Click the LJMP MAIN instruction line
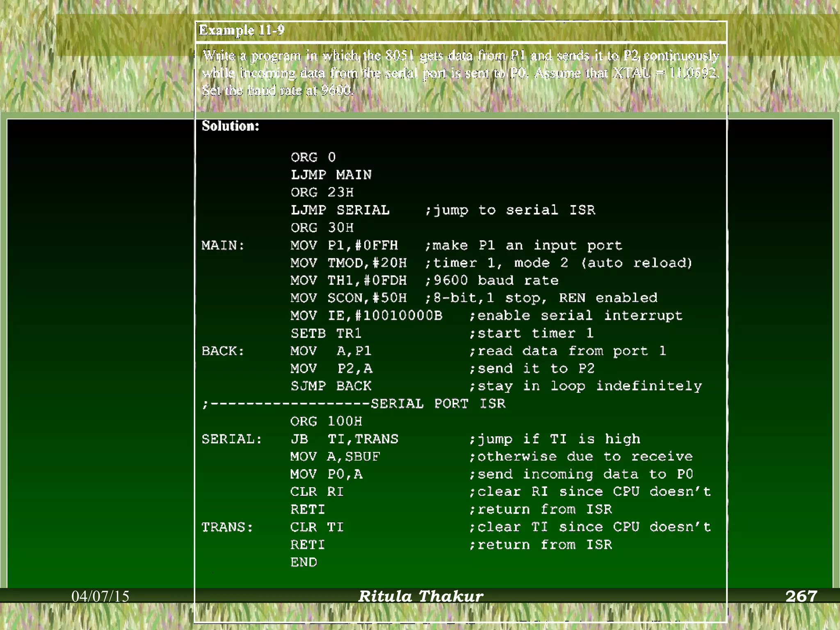 tap(331, 175)
